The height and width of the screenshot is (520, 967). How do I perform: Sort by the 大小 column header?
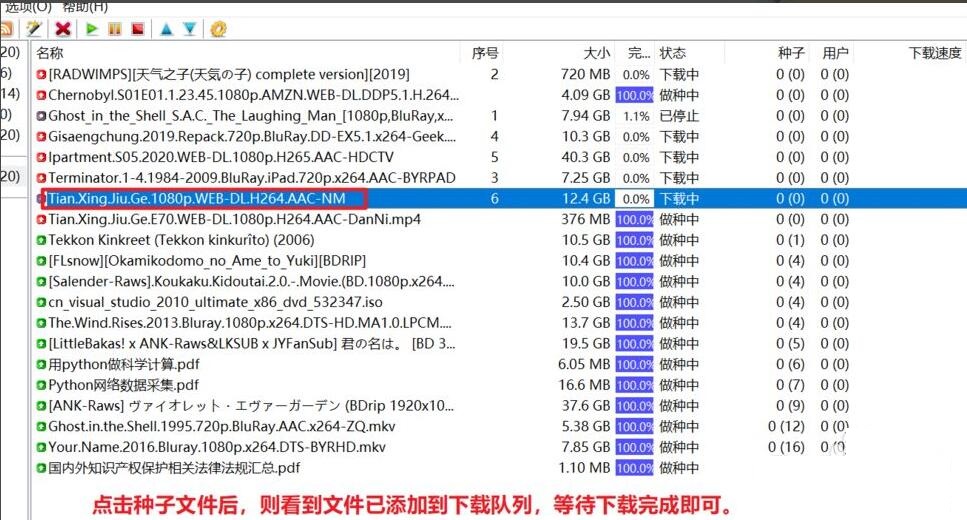(596, 53)
